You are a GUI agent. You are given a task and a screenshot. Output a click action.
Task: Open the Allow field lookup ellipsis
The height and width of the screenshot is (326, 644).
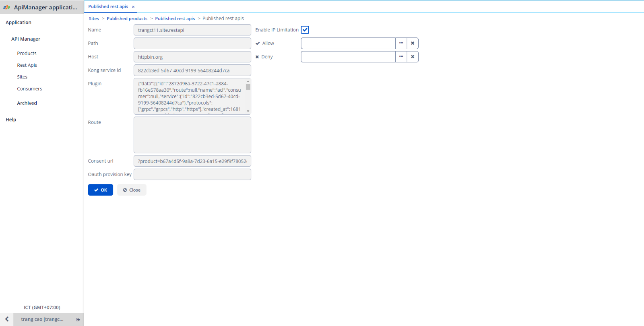401,43
